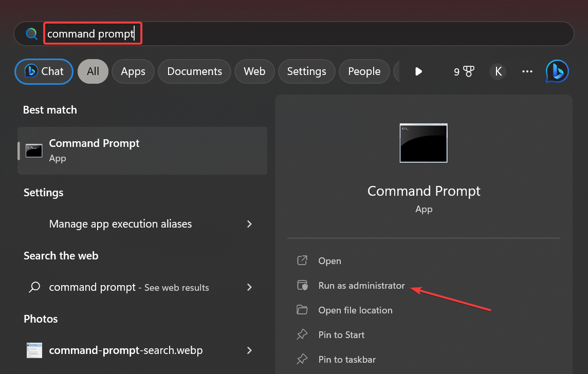The image size is (588, 374).
Task: Launch the large Bing chat icon
Action: [557, 71]
